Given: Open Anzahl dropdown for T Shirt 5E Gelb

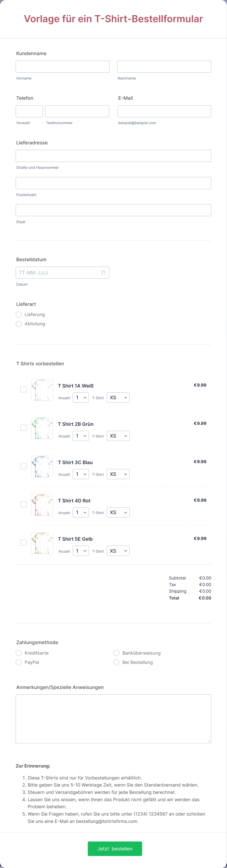Looking at the screenshot, I should tap(81, 551).
